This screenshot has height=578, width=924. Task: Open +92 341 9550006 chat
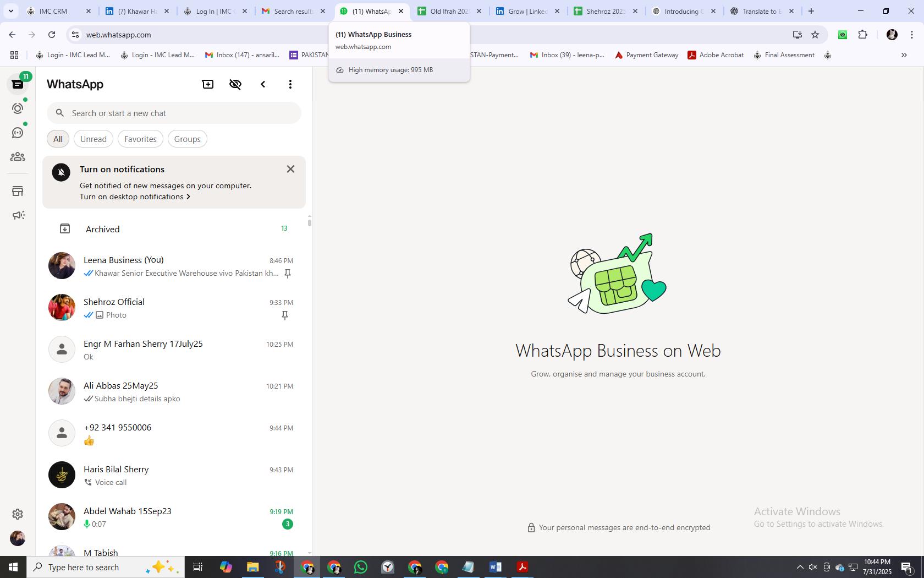point(174,433)
